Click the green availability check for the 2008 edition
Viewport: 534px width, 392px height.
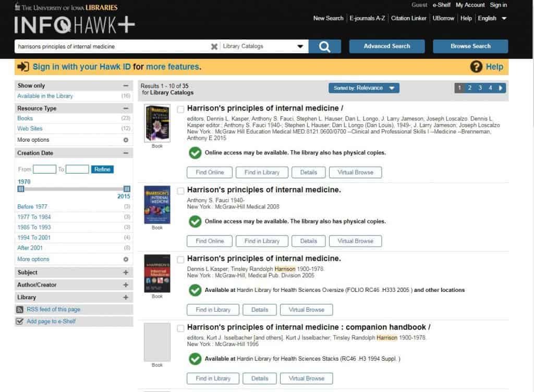coord(195,222)
